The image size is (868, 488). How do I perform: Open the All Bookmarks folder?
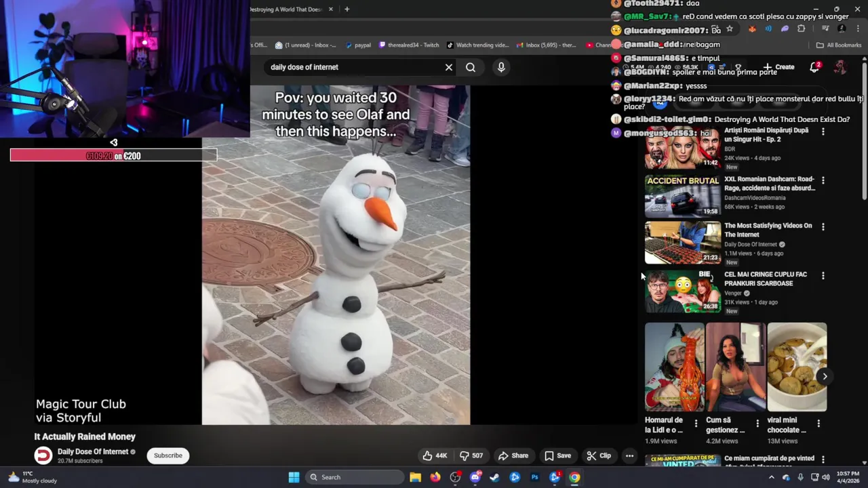839,45
